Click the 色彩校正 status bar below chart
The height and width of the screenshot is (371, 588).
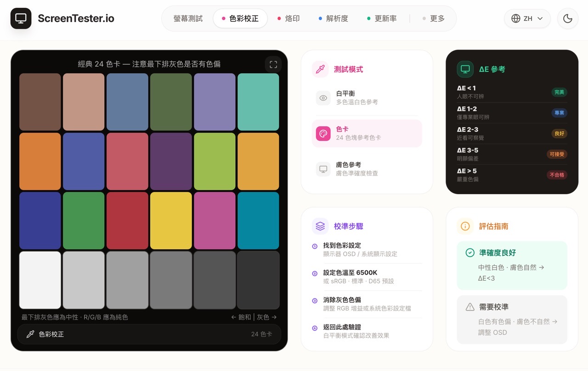pos(149,334)
